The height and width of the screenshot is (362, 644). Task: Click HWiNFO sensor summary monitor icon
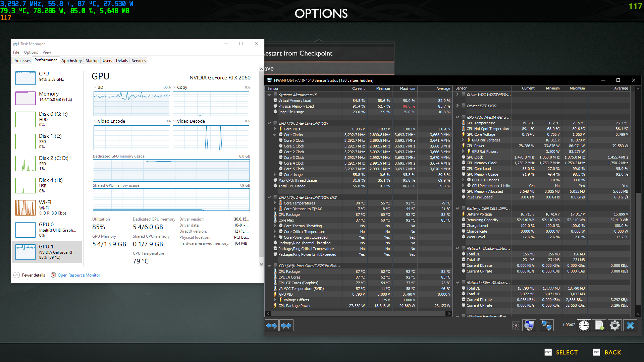coord(529,325)
